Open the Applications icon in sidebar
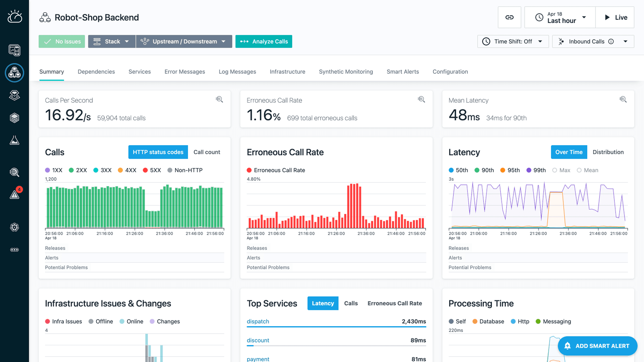Viewport: 644px width, 362px height. pyautogui.click(x=14, y=73)
